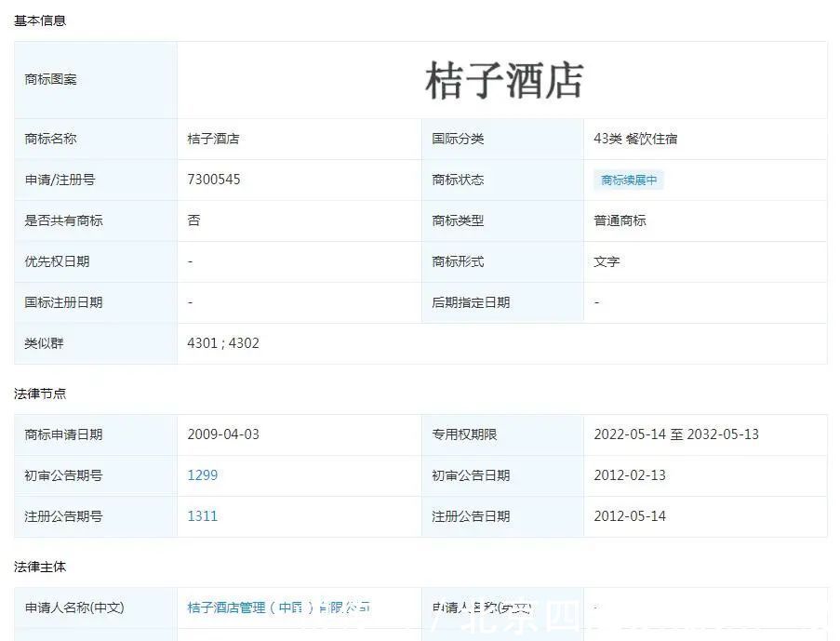Click the 申请/注册号 label cell

[x=96, y=180]
